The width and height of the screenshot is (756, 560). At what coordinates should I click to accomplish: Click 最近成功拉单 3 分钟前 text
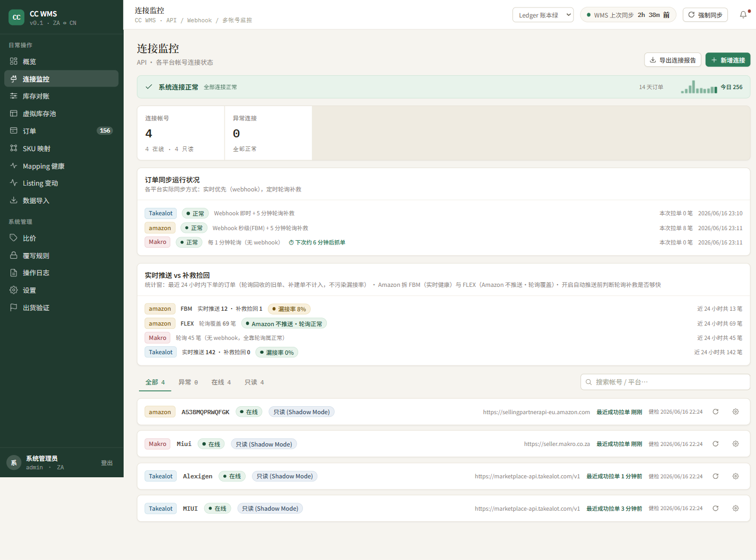point(614,508)
